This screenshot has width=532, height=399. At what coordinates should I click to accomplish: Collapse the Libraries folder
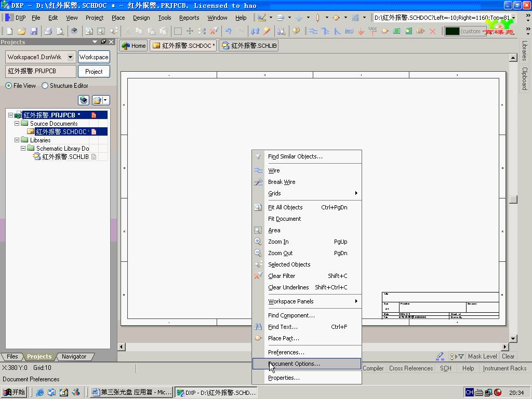(17, 140)
